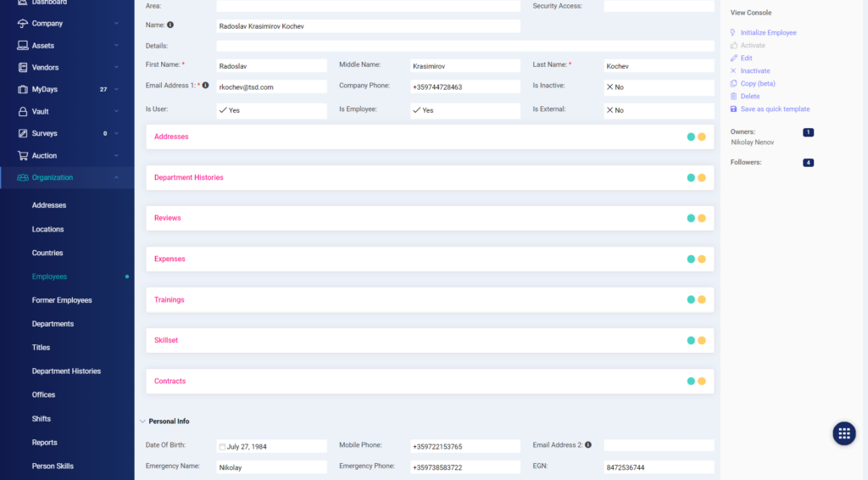Click Save as quick template
The width and height of the screenshot is (868, 480).
click(x=775, y=109)
